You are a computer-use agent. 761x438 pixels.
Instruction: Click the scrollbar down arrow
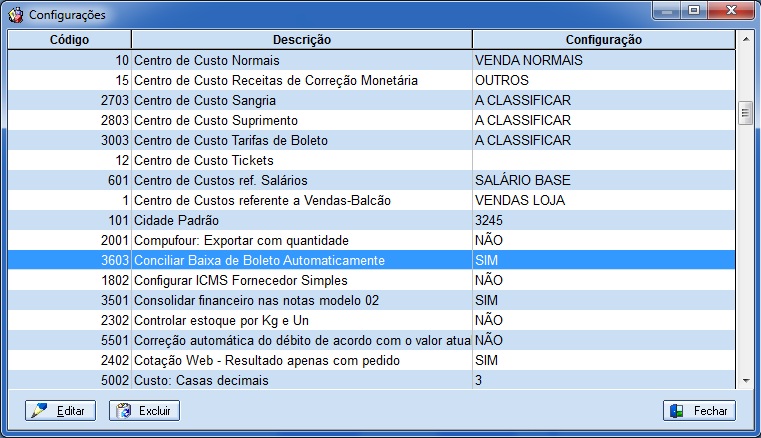[745, 381]
